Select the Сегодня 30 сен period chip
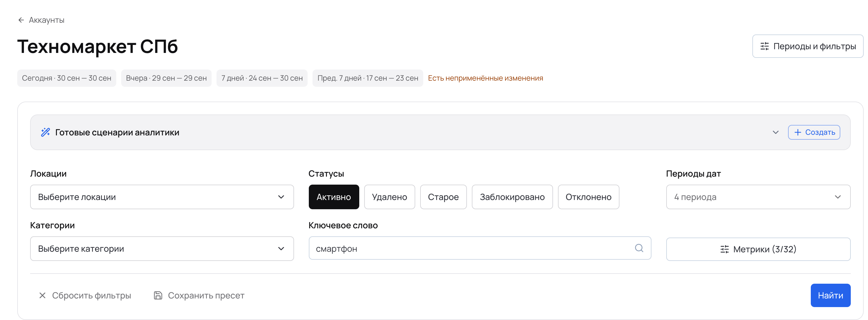 pos(67,78)
